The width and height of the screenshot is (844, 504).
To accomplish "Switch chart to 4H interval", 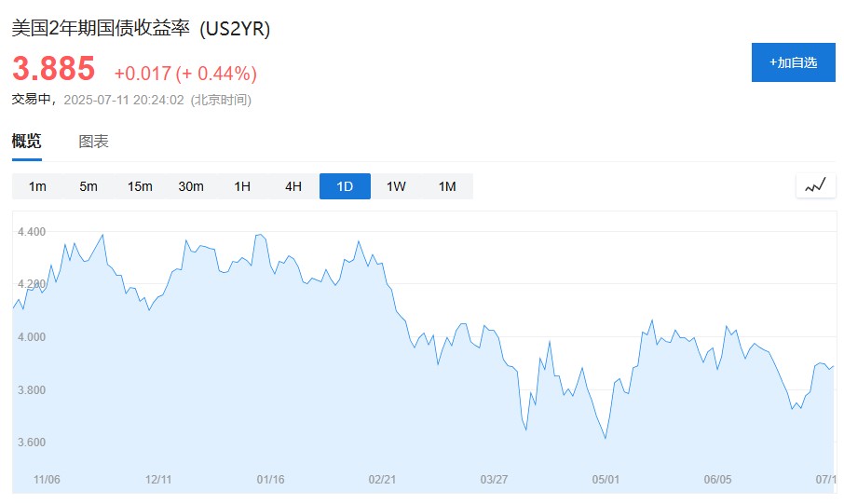I will coord(293,186).
